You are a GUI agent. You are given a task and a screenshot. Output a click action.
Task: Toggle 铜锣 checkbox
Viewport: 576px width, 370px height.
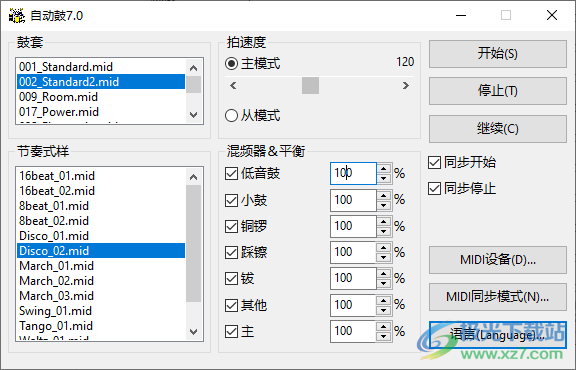pyautogui.click(x=231, y=226)
